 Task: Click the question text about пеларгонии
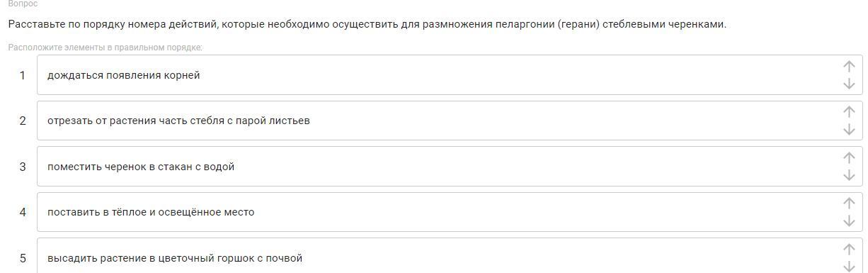[367, 24]
